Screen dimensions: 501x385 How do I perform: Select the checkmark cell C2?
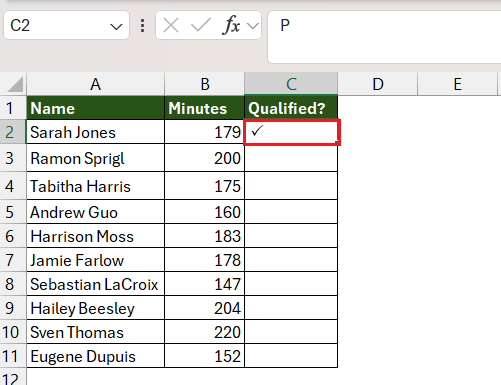pyautogui.click(x=292, y=132)
